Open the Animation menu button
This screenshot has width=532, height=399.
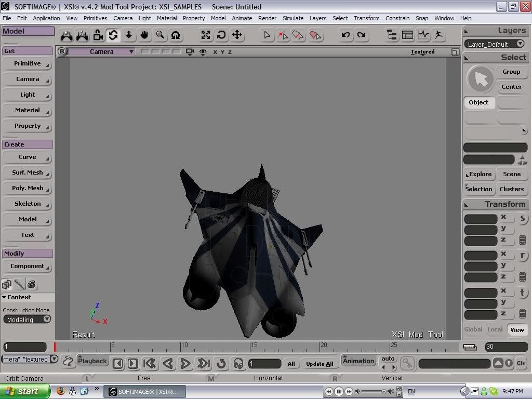[358, 361]
